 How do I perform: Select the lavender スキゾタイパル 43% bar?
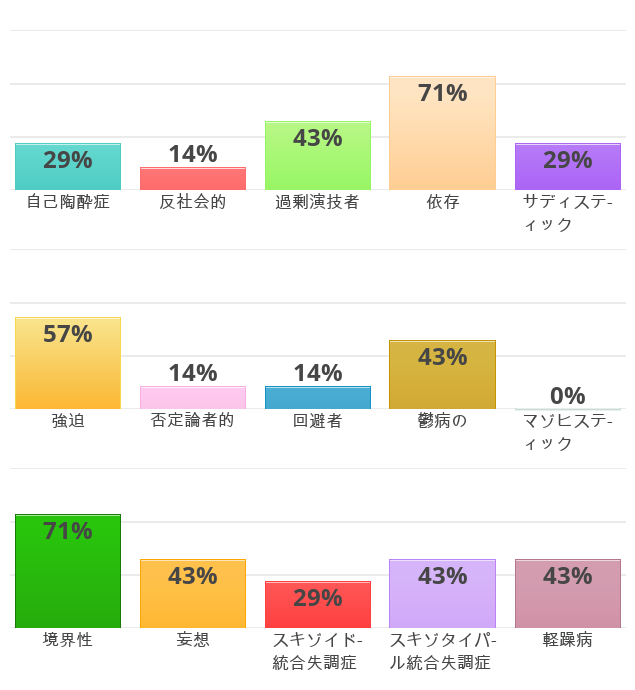pos(442,594)
